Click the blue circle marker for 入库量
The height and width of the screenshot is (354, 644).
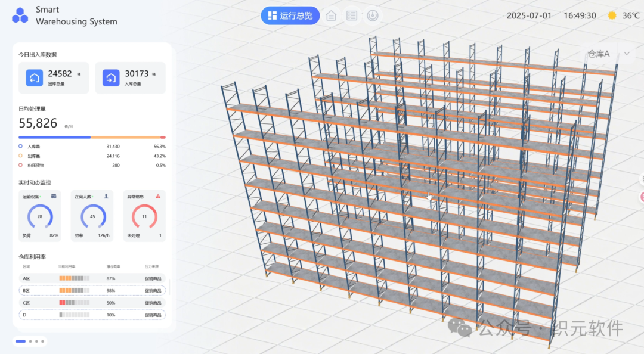click(20, 146)
